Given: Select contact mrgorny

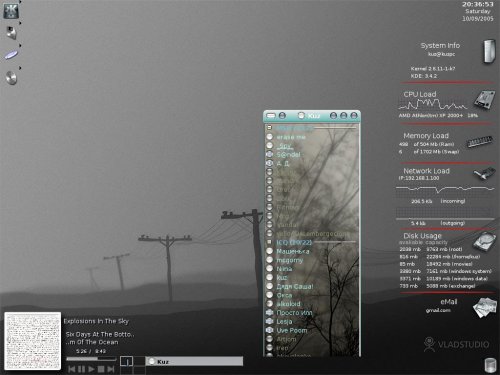Looking at the screenshot, I should (x=290, y=260).
